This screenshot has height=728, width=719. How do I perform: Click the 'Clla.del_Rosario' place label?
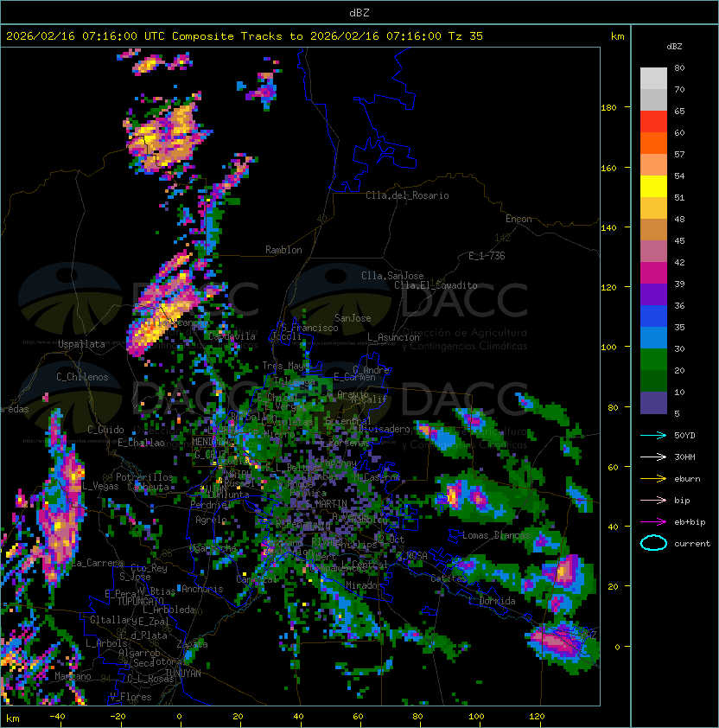[x=407, y=195]
